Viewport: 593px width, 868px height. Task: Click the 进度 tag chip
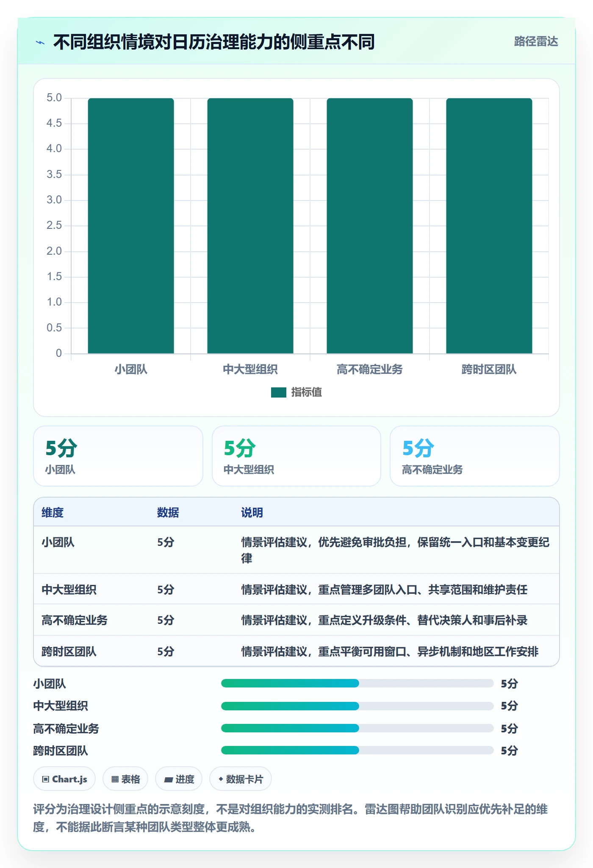pos(179,779)
